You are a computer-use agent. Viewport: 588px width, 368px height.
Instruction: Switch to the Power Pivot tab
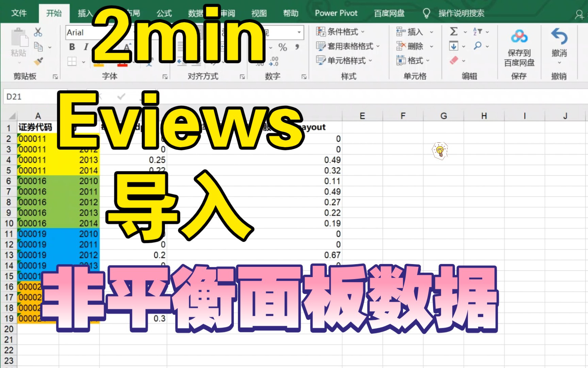336,13
